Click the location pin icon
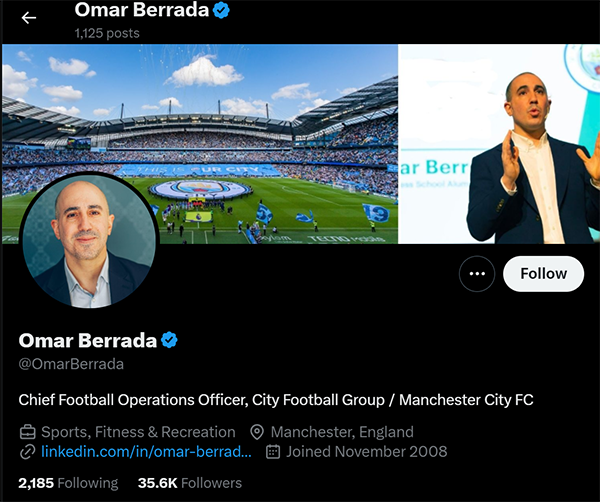Viewport: 600px width, 502px height. point(257,432)
